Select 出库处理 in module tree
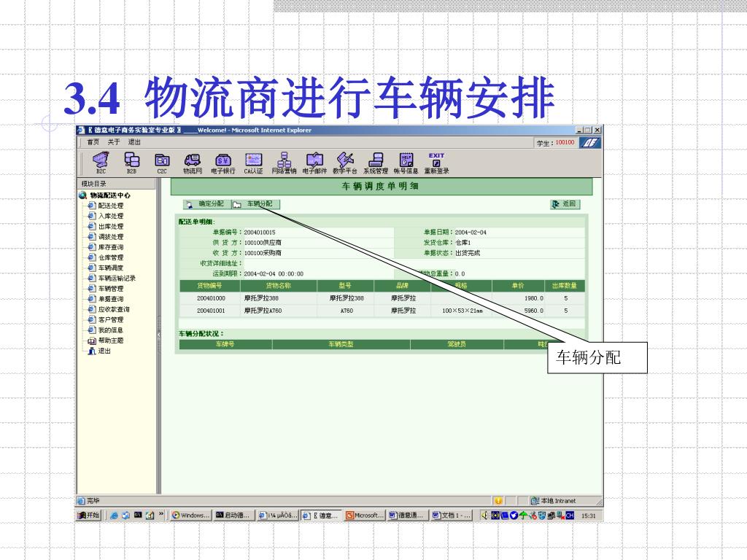747x560 pixels. (x=111, y=227)
